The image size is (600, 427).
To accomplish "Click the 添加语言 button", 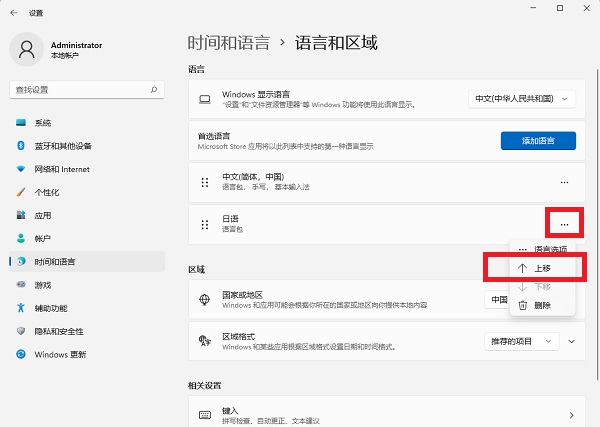I will tap(538, 140).
